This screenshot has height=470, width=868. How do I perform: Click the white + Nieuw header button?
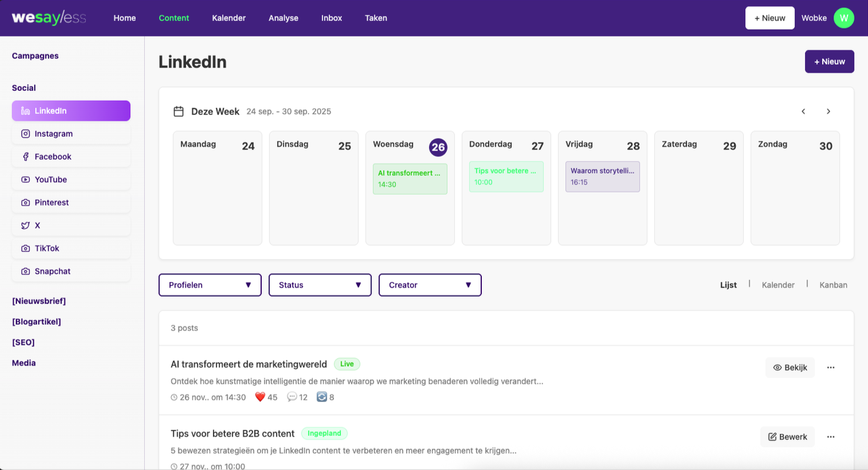pyautogui.click(x=770, y=18)
